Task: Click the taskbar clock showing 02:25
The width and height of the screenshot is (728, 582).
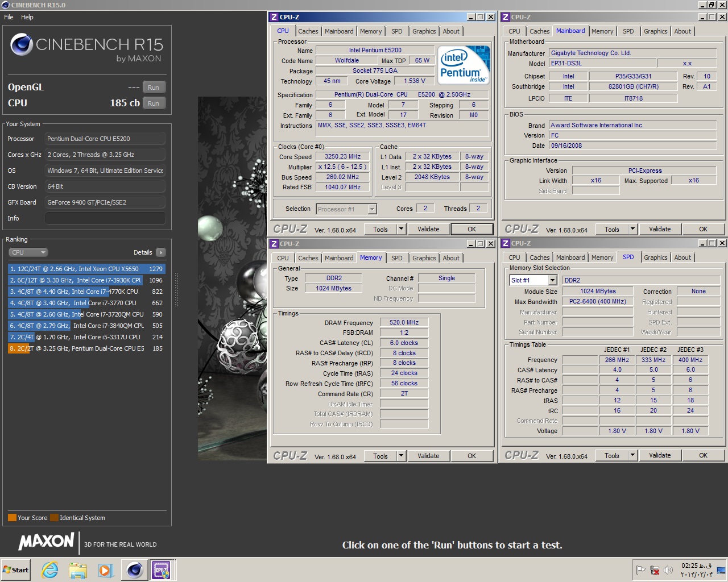Action: coord(697,570)
